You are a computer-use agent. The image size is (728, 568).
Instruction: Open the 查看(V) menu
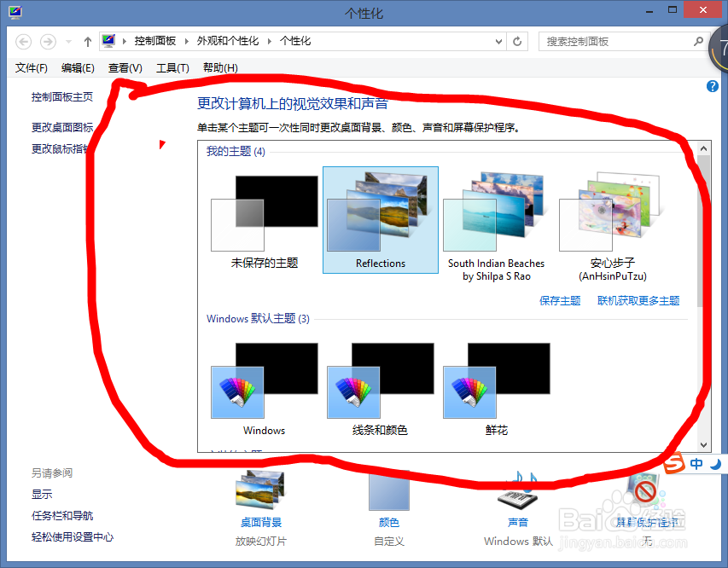[x=125, y=68]
